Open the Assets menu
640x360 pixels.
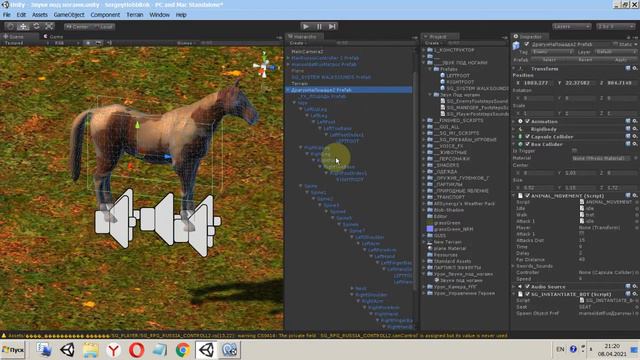(x=40, y=15)
